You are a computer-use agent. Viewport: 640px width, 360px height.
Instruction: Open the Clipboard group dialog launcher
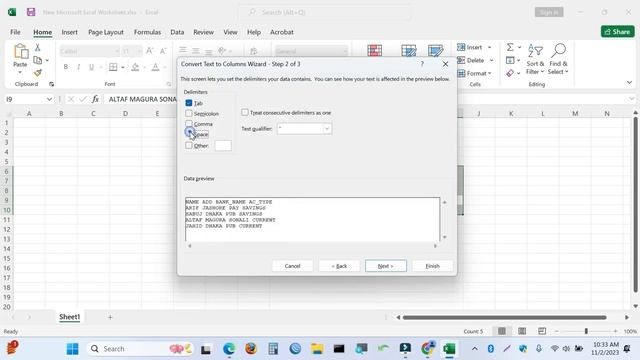[x=51, y=84]
